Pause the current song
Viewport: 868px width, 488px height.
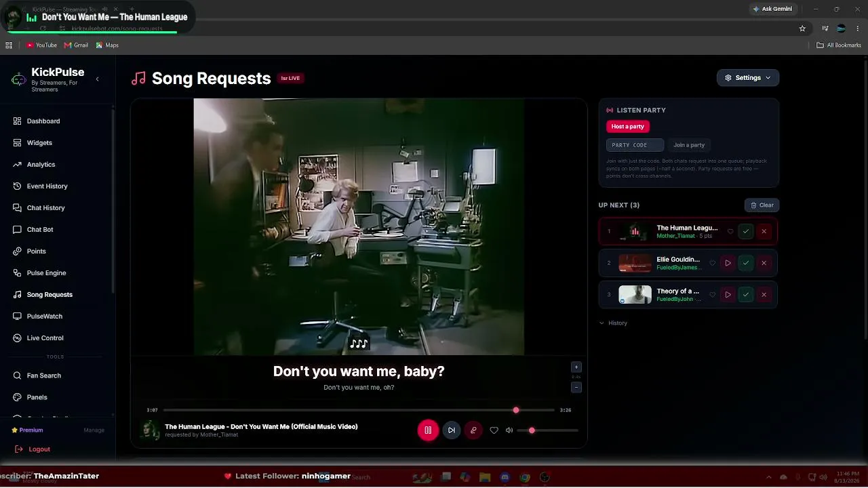(x=428, y=430)
